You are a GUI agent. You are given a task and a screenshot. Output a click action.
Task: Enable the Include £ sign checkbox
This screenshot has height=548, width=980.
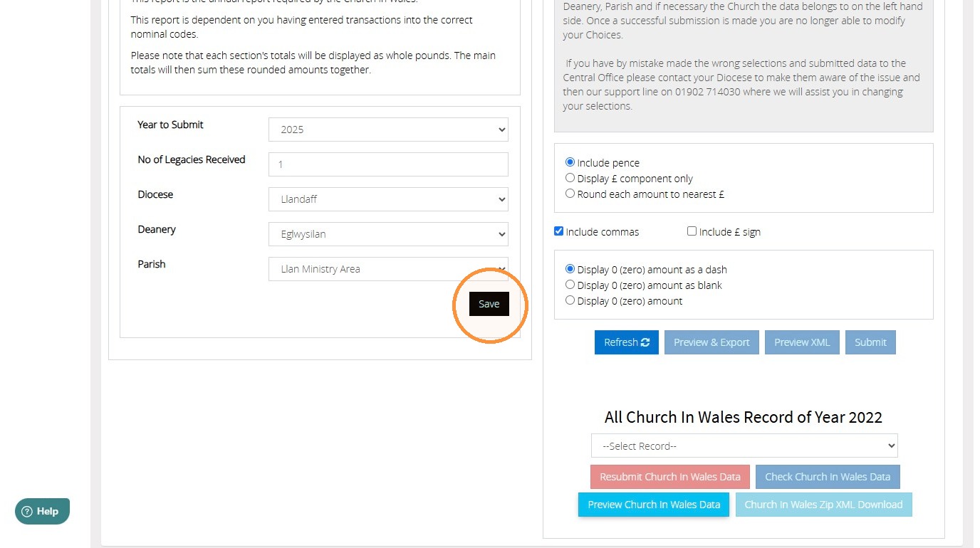pyautogui.click(x=692, y=231)
